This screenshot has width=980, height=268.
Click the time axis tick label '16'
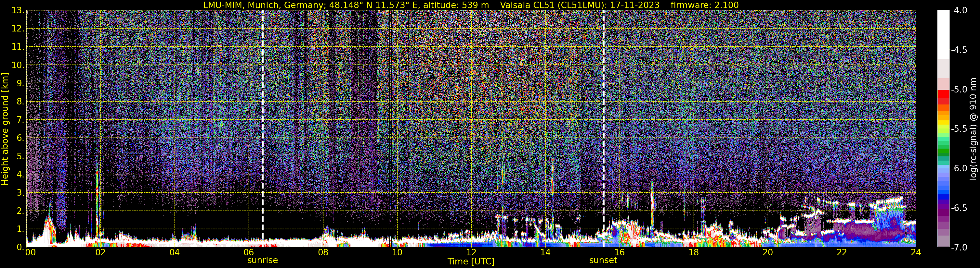pos(619,252)
